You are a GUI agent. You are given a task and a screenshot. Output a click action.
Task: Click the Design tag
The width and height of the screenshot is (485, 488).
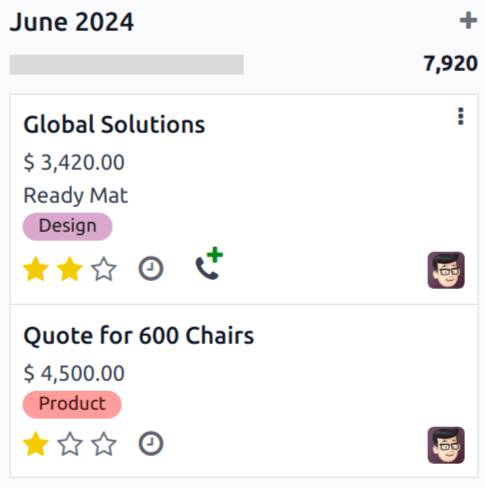68,226
